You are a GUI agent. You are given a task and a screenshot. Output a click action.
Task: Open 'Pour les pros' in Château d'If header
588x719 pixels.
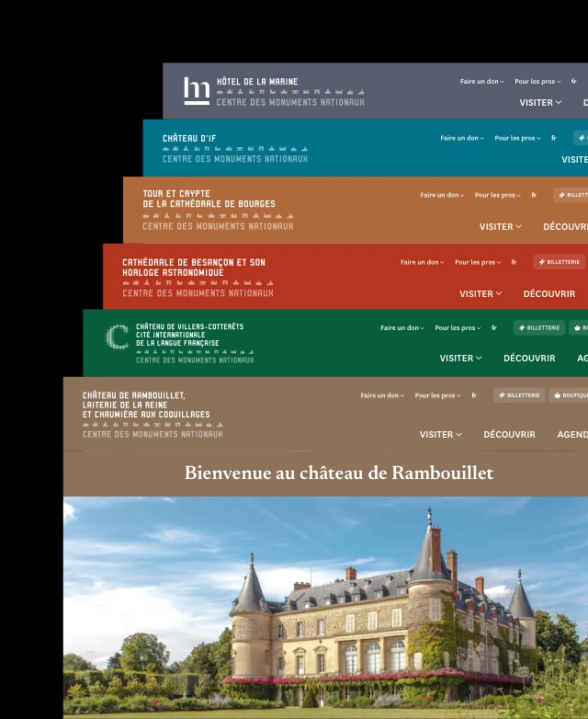[517, 138]
